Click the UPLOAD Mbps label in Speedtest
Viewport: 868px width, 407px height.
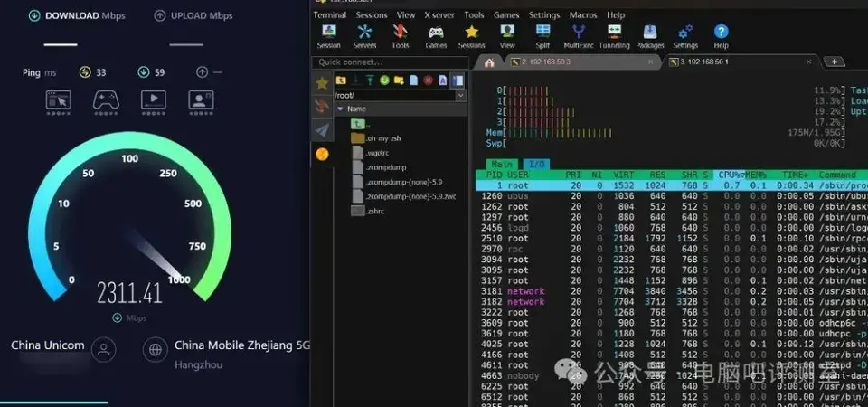[202, 16]
